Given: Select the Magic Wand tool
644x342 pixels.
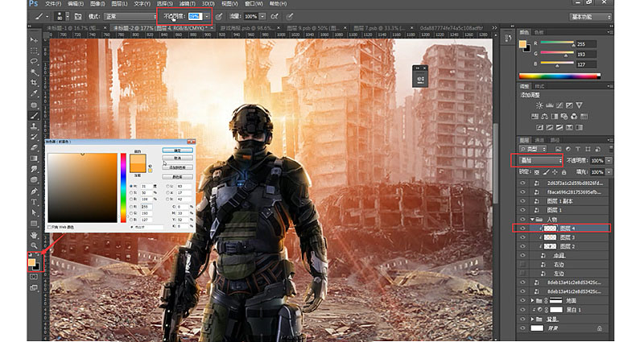Looking at the screenshot, I should pos(34,72).
